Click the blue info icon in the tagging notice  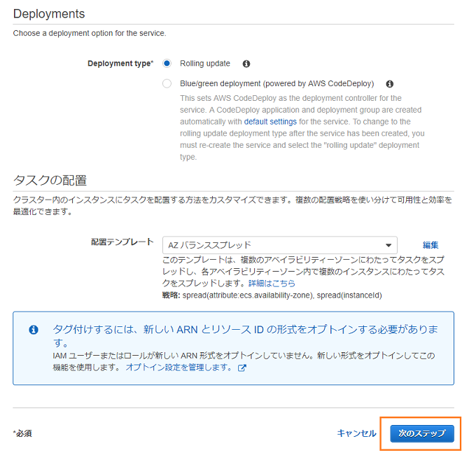34,330
